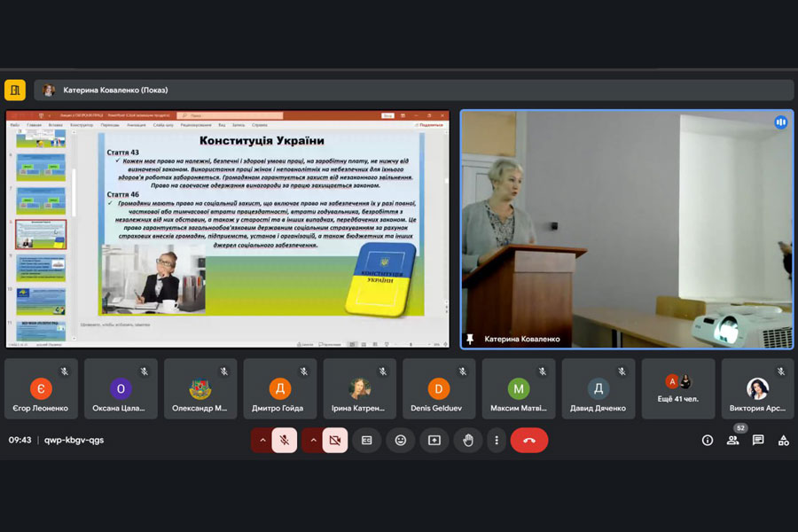
Task: Select Ірина Катрен... participant tile
Action: [360, 388]
